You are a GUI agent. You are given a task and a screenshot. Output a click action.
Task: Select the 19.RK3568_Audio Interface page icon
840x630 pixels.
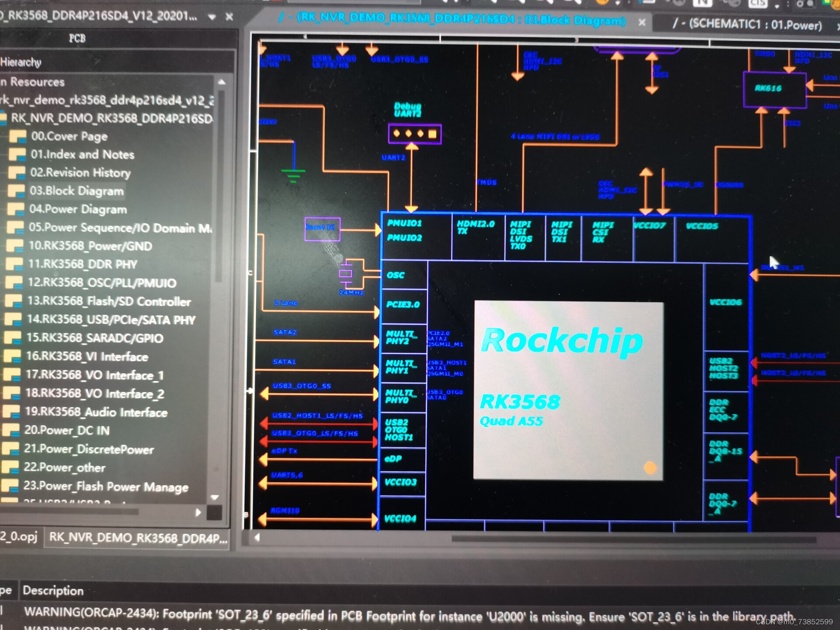tap(10, 412)
